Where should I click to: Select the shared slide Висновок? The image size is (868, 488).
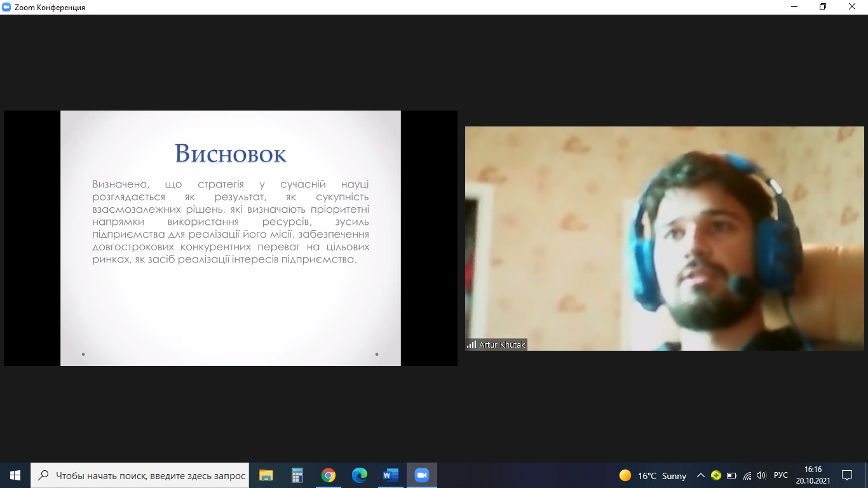(x=231, y=238)
